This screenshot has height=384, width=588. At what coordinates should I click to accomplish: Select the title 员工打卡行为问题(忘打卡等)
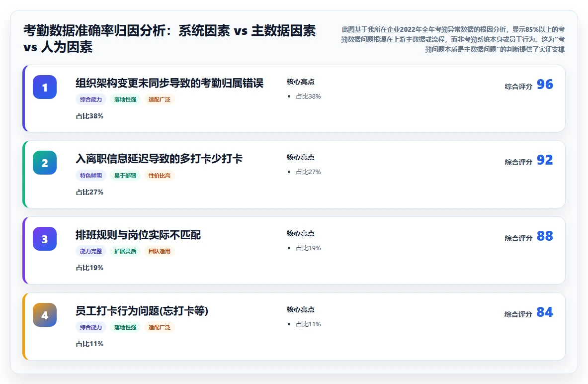[x=142, y=311]
